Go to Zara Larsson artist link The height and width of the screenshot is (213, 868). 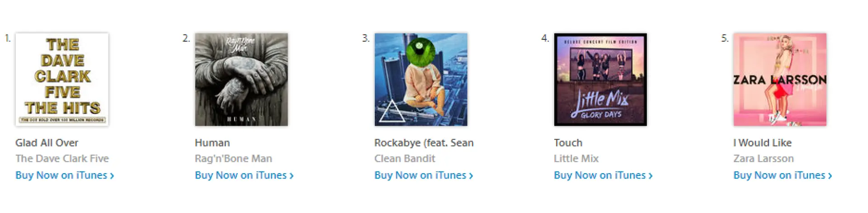pos(764,159)
